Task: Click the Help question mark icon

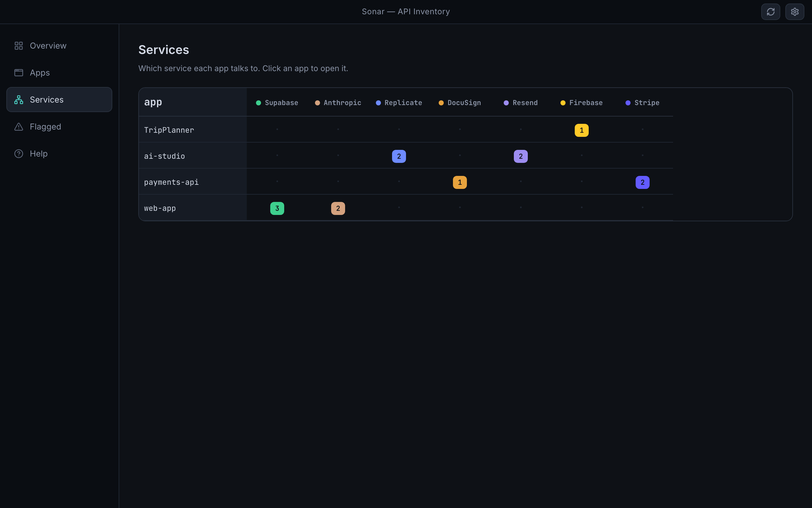Action: (19, 154)
